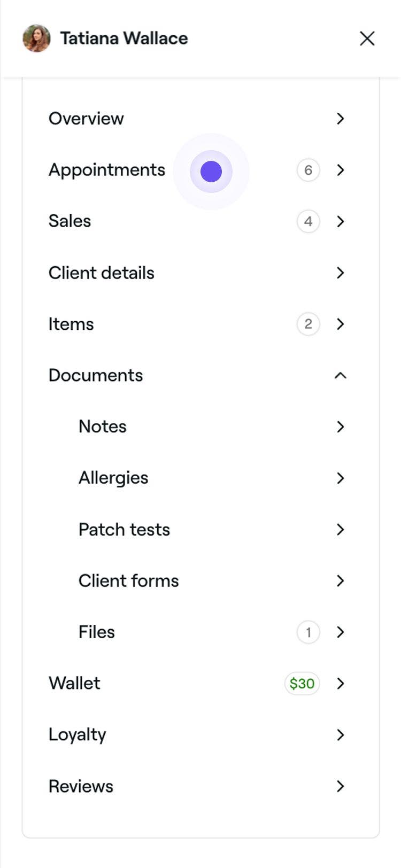The height and width of the screenshot is (868, 401).
Task: Click the chevron arrow next to Sales
Action: [341, 221]
